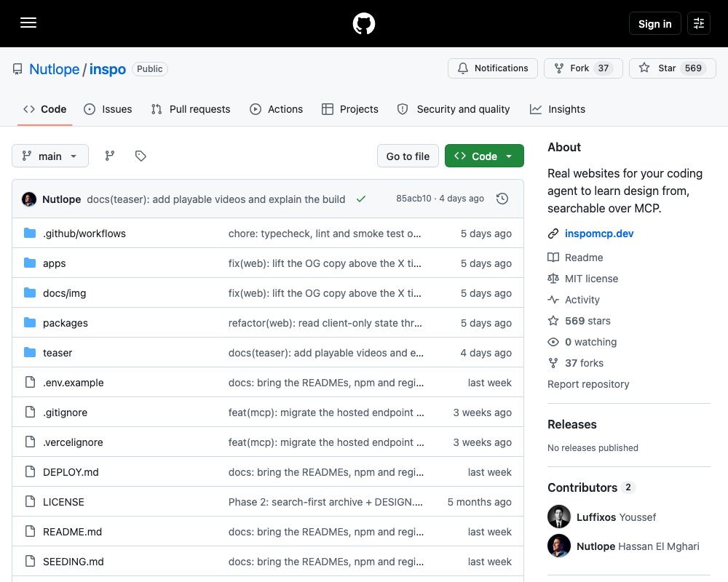Image resolution: width=728 pixels, height=582 pixels.
Task: Open the Pull requests tab
Action: tap(191, 109)
